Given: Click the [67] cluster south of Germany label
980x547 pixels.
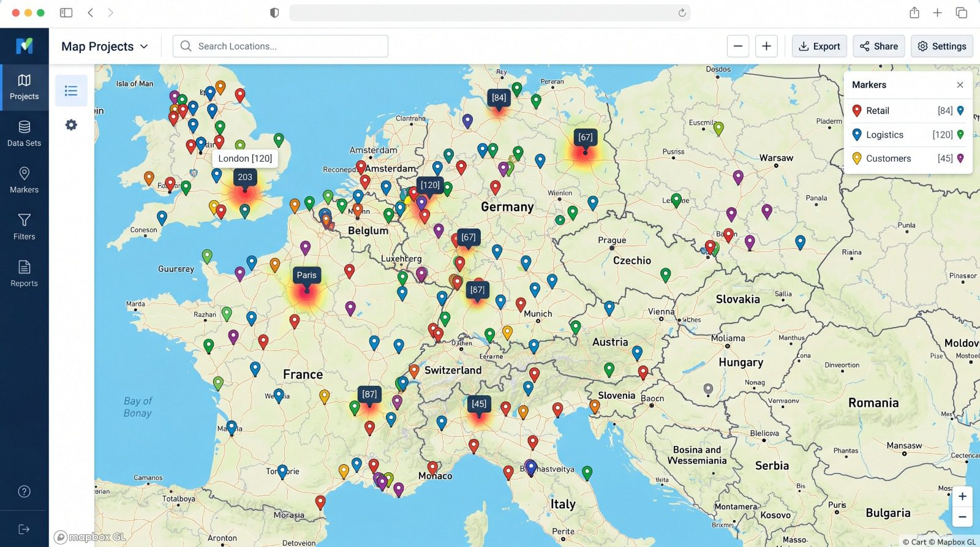Looking at the screenshot, I should click(469, 237).
